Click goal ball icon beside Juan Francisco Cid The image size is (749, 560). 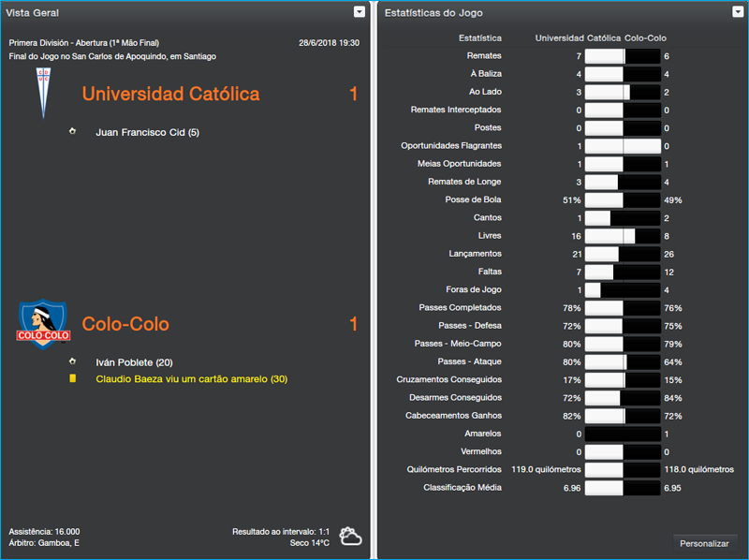tap(73, 132)
